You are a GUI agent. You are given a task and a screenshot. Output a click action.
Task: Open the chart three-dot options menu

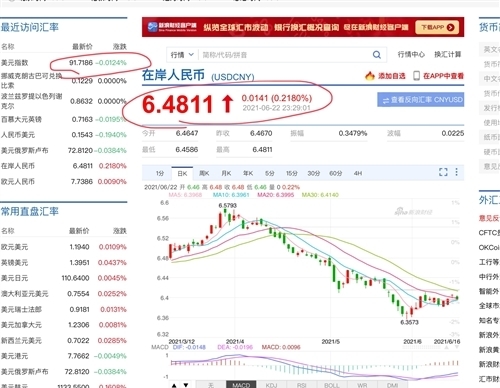pos(456,172)
